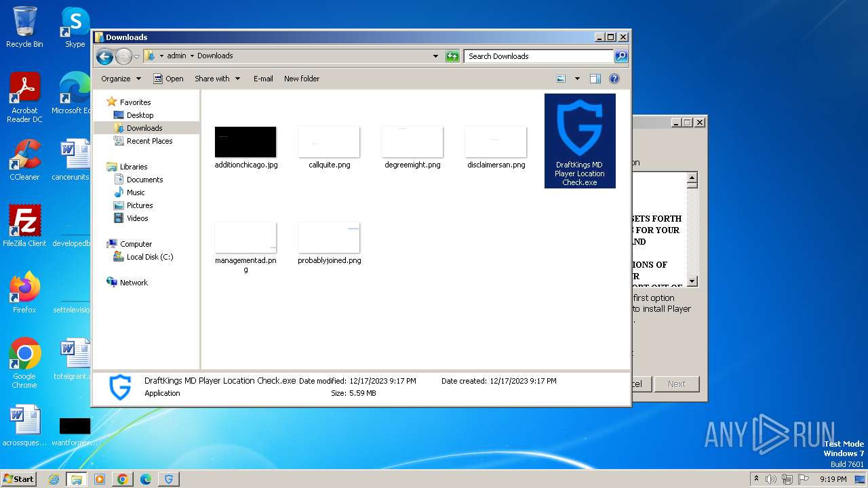Screen dimensions: 868x488
Task: Open the Start menu
Action: (18, 479)
